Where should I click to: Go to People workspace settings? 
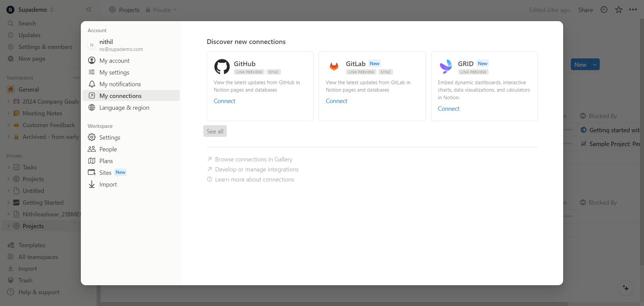[108, 149]
